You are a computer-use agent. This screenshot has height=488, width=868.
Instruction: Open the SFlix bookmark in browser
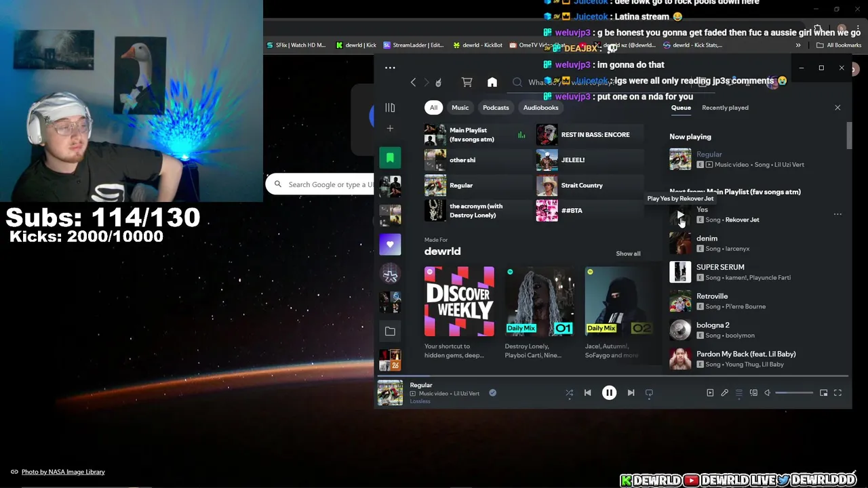click(x=296, y=45)
